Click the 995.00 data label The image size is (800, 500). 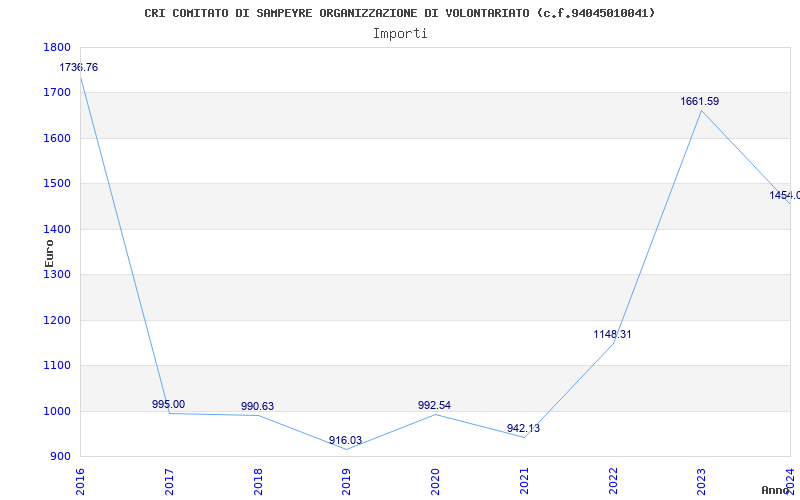point(168,404)
